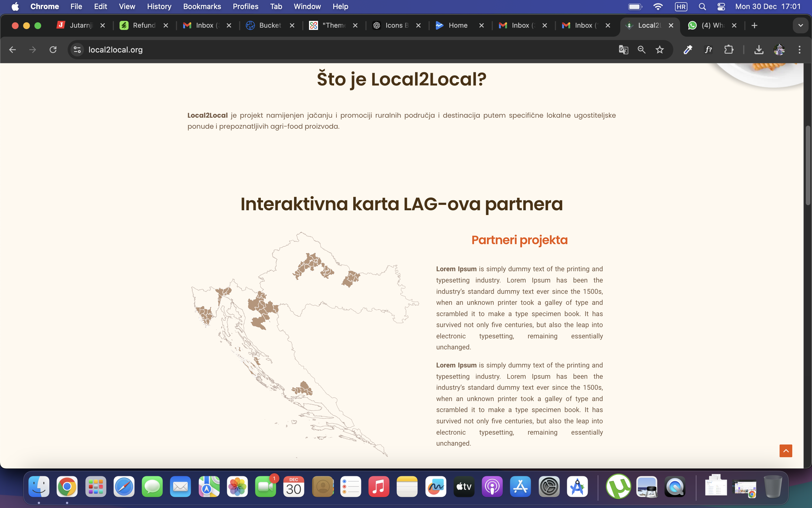The height and width of the screenshot is (508, 812).
Task: Open Finder from the Dock
Action: (x=39, y=487)
